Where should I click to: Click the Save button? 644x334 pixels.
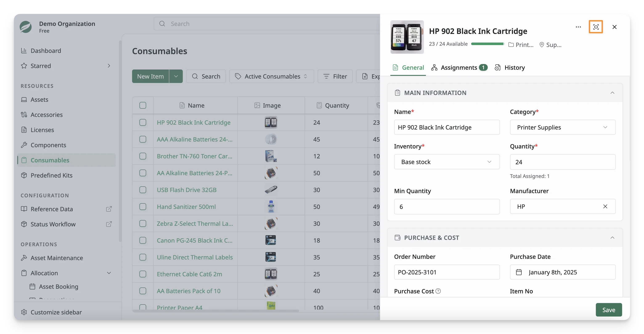pos(609,310)
